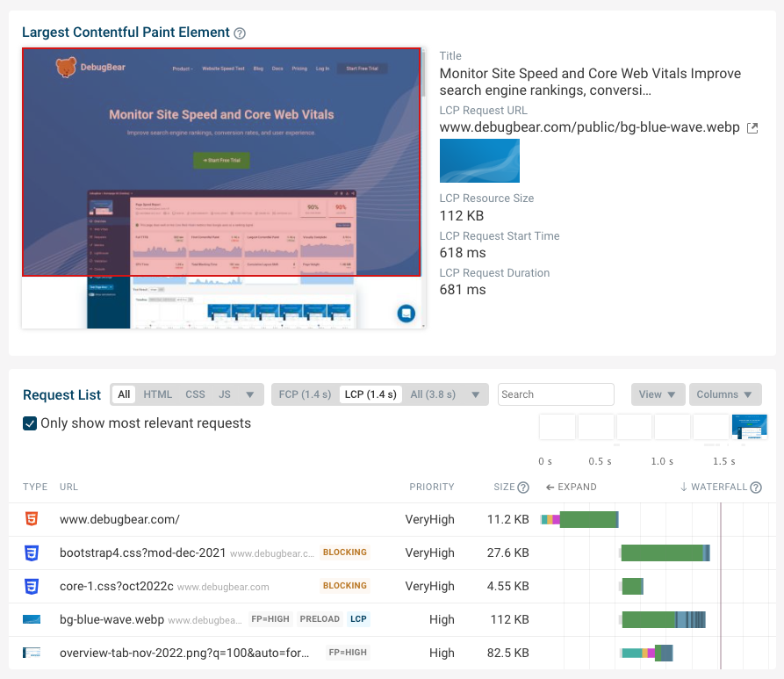This screenshot has height=679, width=784.
Task: Click CSS icon for bootstrap4.css row
Action: 32,553
